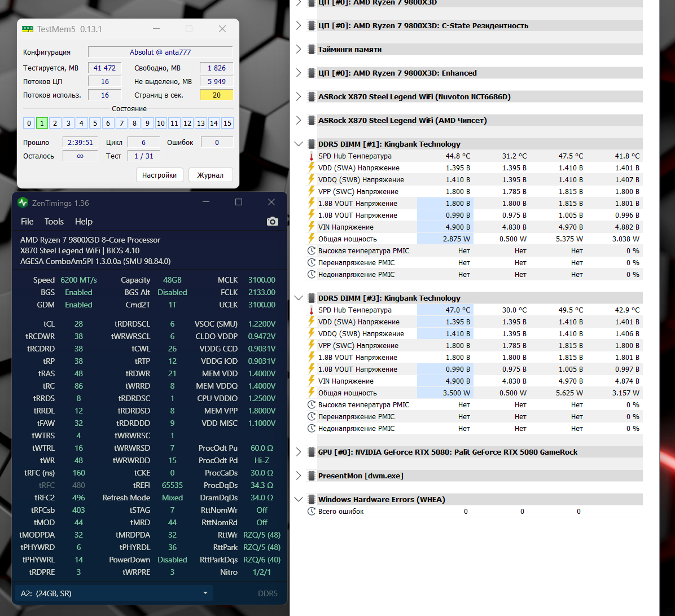Click the Прошло elapsed time 2:39:51
Image resolution: width=675 pixels, height=616 pixels.
[x=80, y=142]
